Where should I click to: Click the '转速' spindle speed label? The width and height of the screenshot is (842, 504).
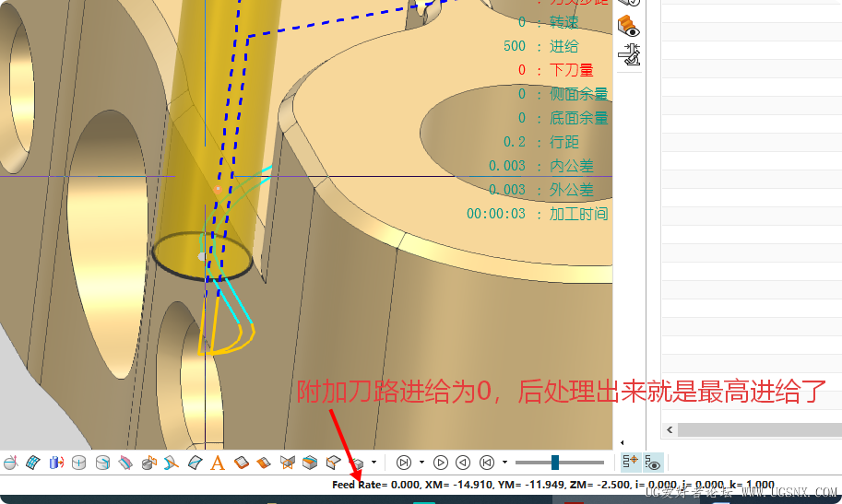[x=563, y=22]
